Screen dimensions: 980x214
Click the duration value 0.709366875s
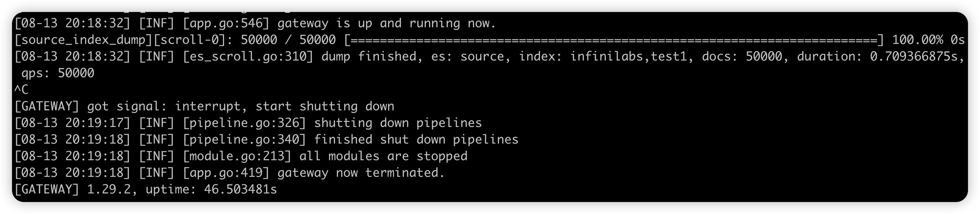[x=914, y=57]
